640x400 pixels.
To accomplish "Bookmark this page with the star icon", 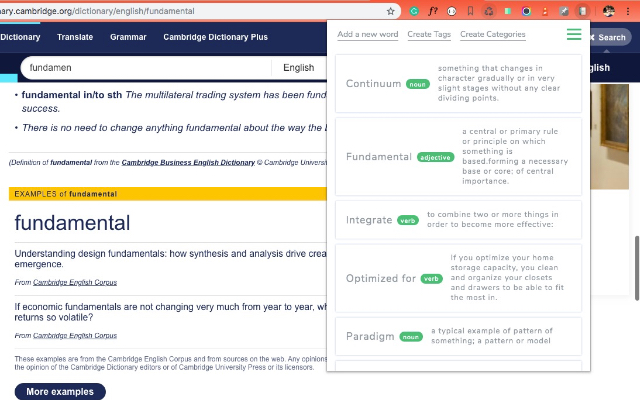I will click(x=391, y=11).
